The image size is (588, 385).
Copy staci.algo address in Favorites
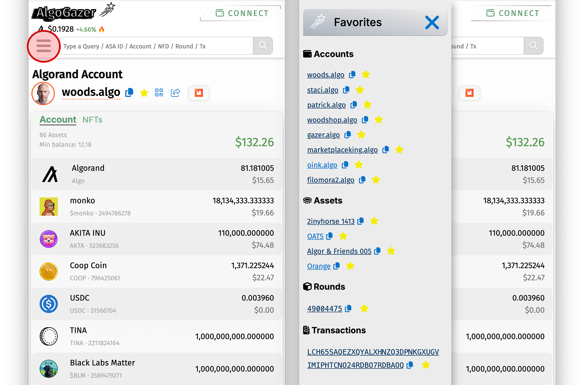click(x=346, y=90)
